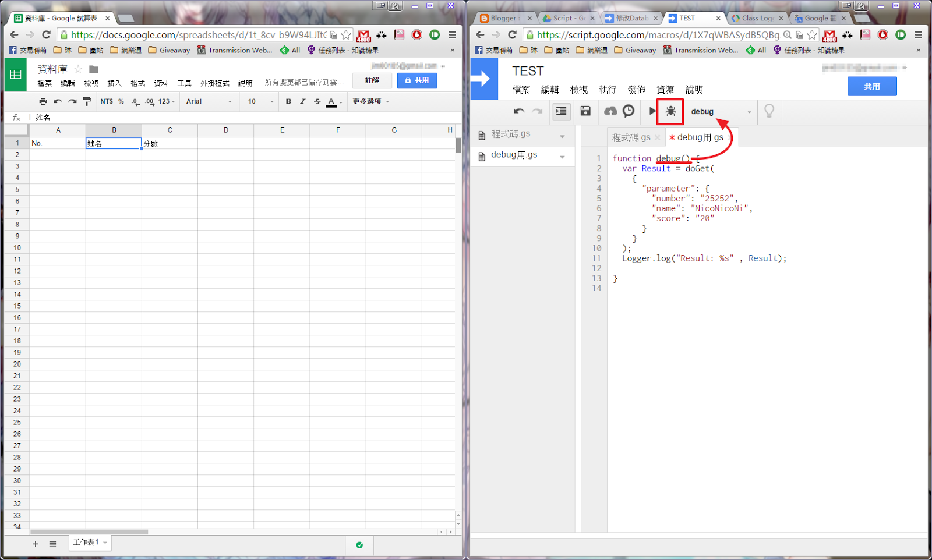Image resolution: width=932 pixels, height=560 pixels.
Task: Print the spreadsheet using the printer icon
Action: click(x=43, y=101)
